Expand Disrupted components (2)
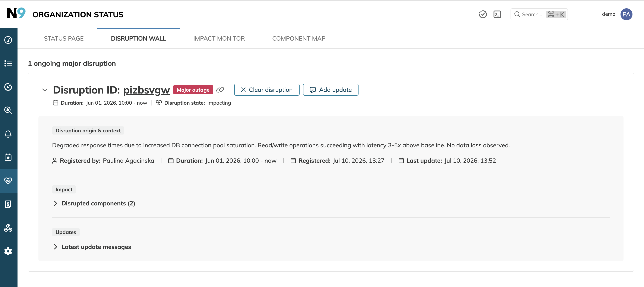 95,203
